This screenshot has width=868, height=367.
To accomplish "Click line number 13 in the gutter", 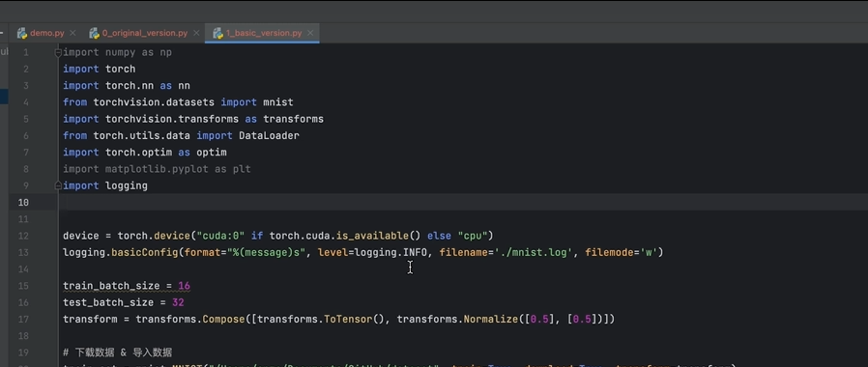I will click(22, 253).
